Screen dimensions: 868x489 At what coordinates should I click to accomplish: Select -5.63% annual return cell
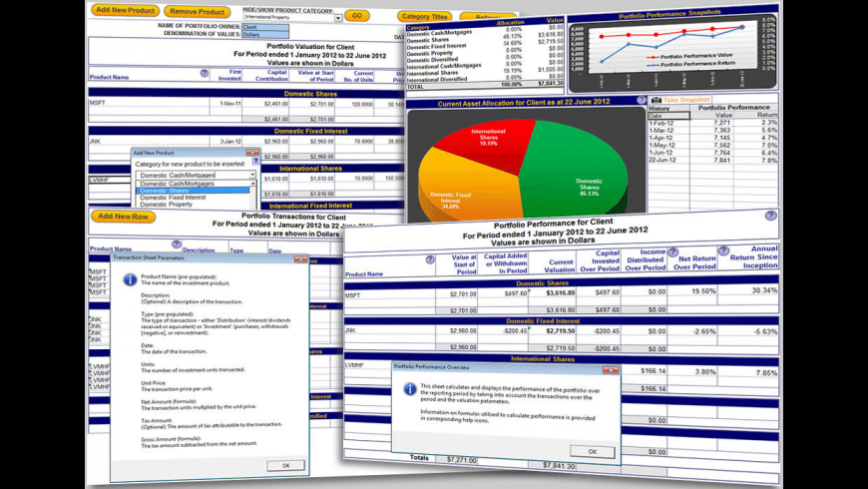point(765,331)
